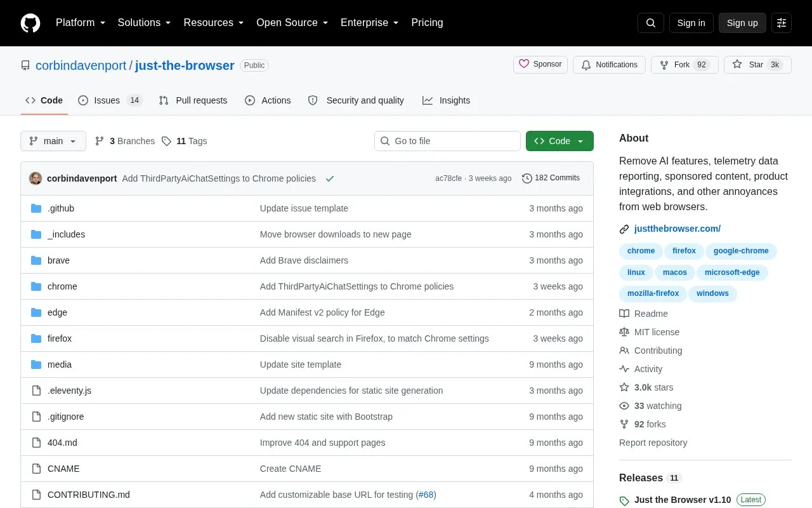Click the firefox folder icon
Image resolution: width=812 pixels, height=508 pixels.
36,338
